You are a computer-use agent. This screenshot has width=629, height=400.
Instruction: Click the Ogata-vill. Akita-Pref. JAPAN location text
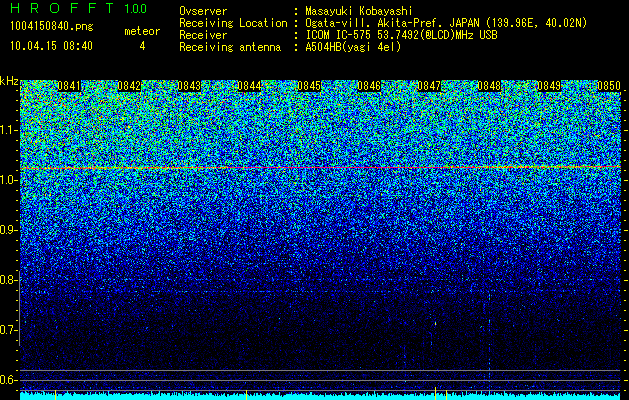pos(446,23)
